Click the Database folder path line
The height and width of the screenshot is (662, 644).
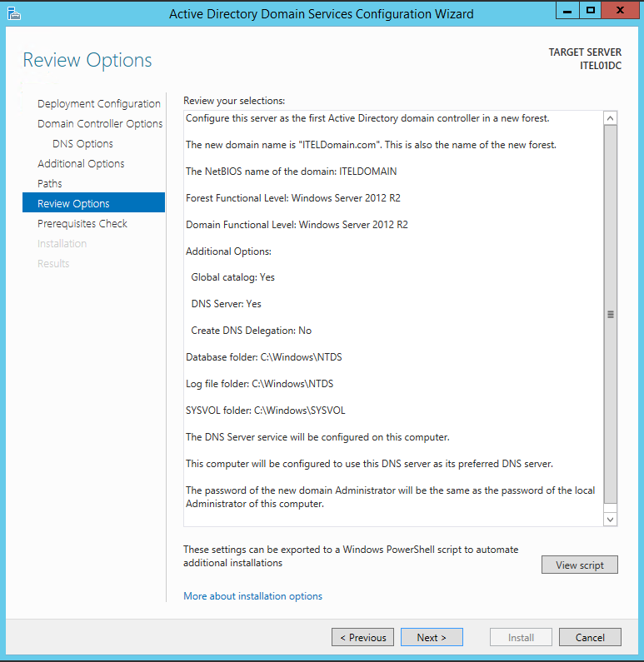tap(263, 357)
